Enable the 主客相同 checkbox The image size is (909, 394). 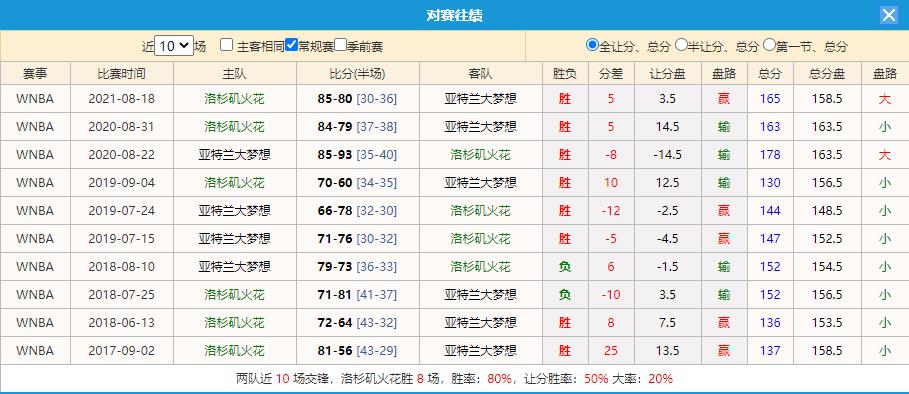(x=227, y=45)
